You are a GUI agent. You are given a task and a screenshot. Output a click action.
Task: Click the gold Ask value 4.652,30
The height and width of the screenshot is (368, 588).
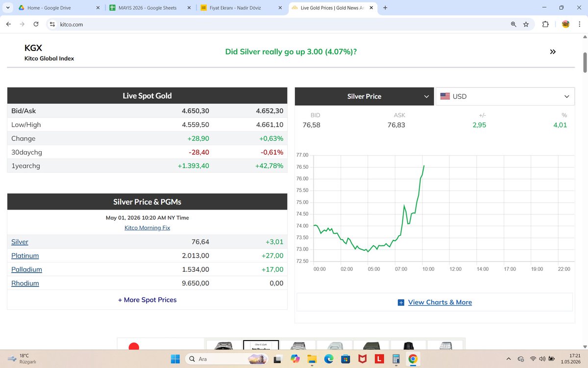(269, 111)
